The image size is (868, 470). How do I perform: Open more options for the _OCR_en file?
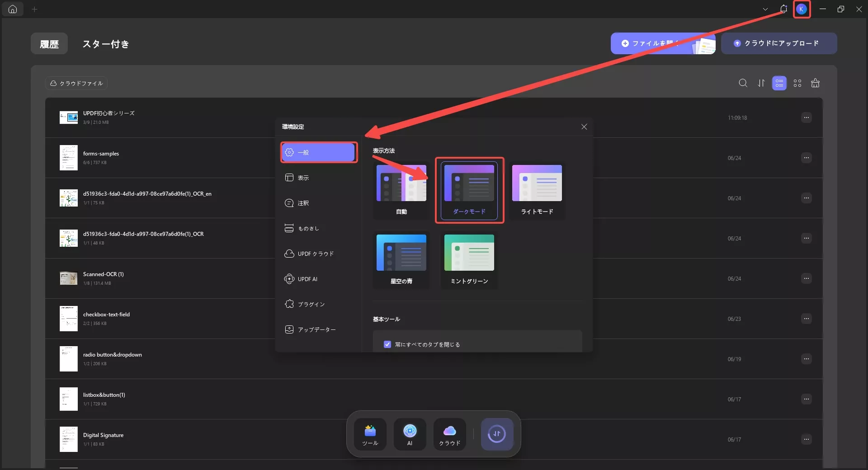807,198
